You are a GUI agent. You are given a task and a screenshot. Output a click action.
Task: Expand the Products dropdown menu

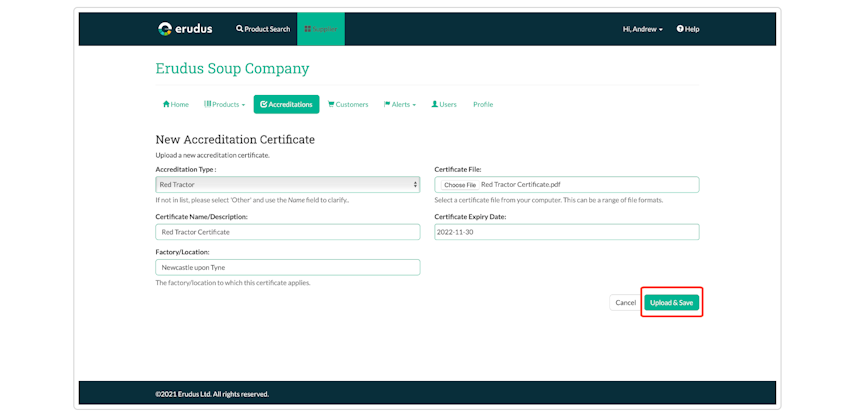point(224,105)
